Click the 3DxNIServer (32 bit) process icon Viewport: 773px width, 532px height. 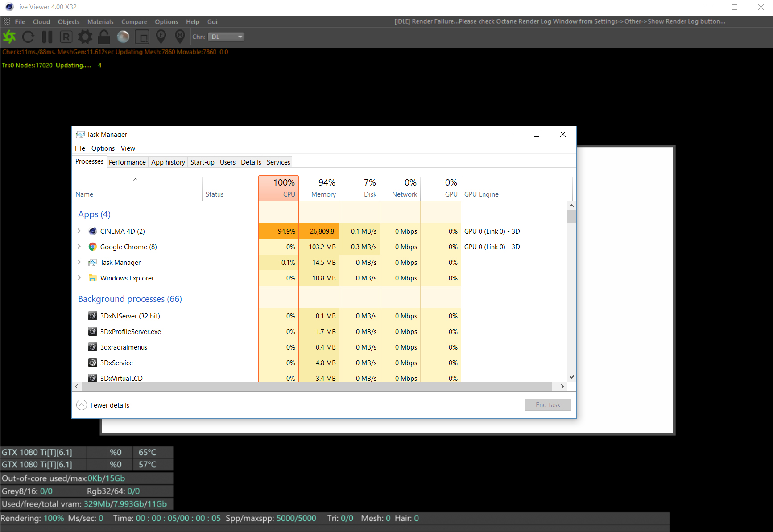(x=93, y=316)
